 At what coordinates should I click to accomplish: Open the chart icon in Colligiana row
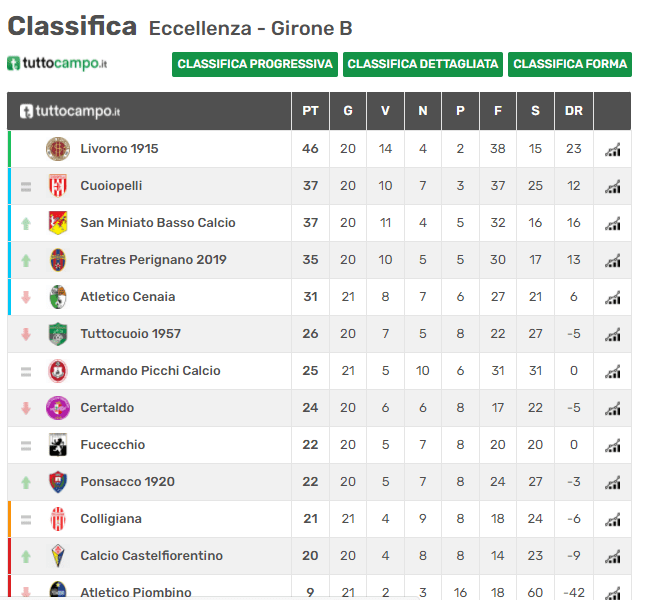pyautogui.click(x=613, y=520)
